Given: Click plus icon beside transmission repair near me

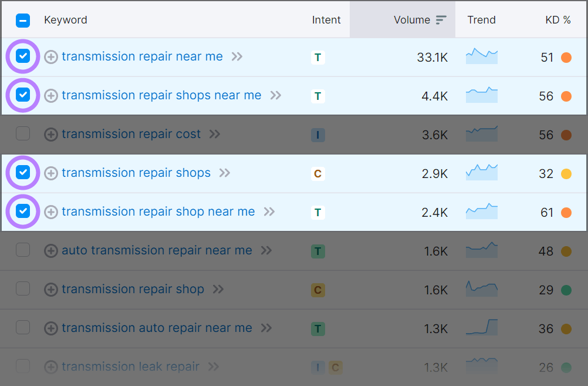Looking at the screenshot, I should tap(51, 57).
